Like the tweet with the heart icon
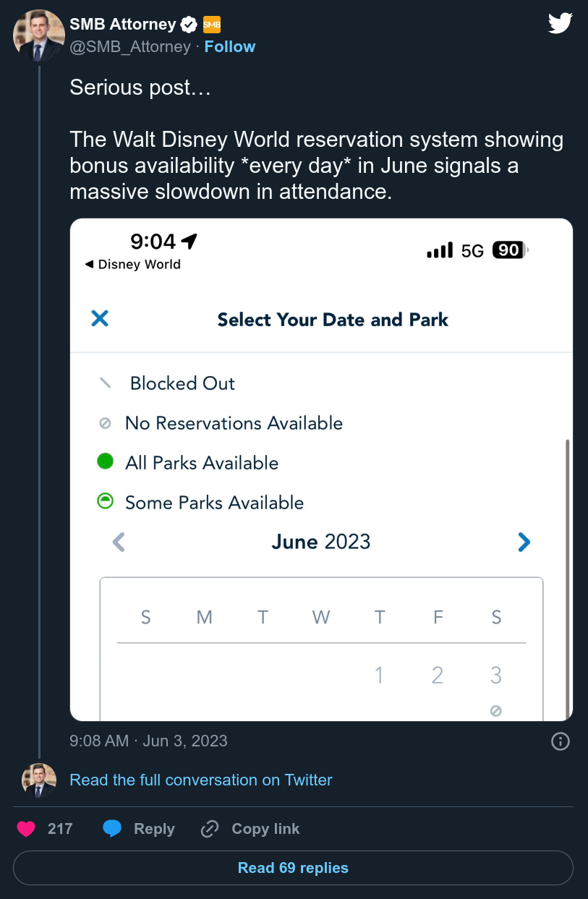Screen dimensions: 588x899 (26, 829)
